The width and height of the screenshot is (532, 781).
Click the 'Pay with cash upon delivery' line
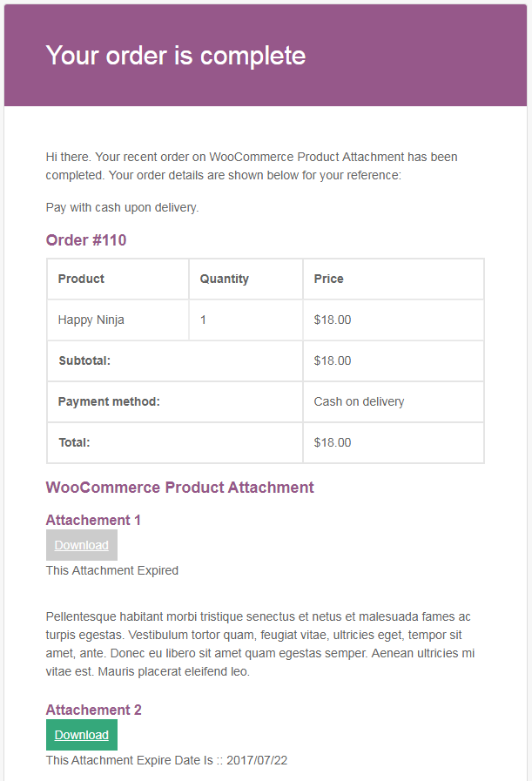point(122,208)
